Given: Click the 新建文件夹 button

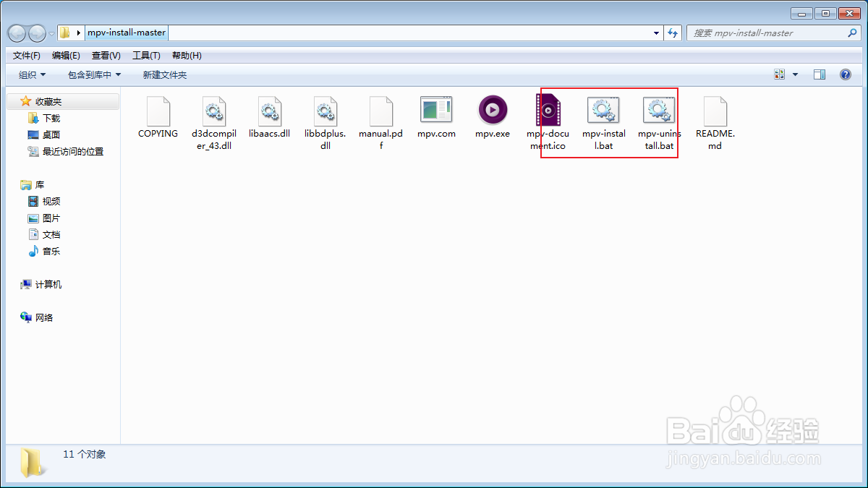Looking at the screenshot, I should coord(166,74).
